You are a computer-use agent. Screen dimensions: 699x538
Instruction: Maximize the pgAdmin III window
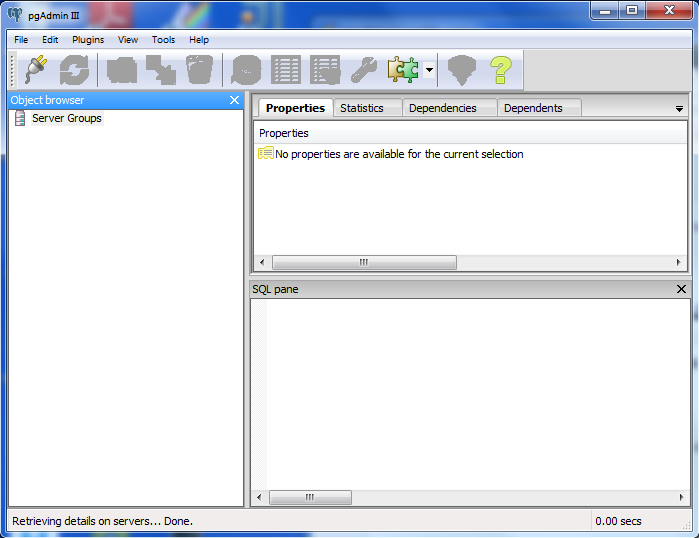(632, 11)
